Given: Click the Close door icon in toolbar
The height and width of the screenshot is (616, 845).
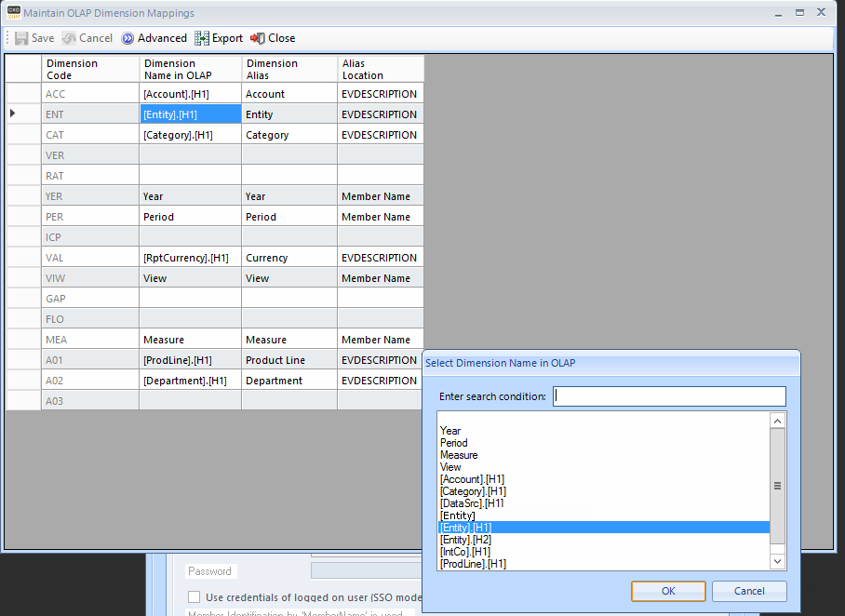Looking at the screenshot, I should pyautogui.click(x=258, y=38).
